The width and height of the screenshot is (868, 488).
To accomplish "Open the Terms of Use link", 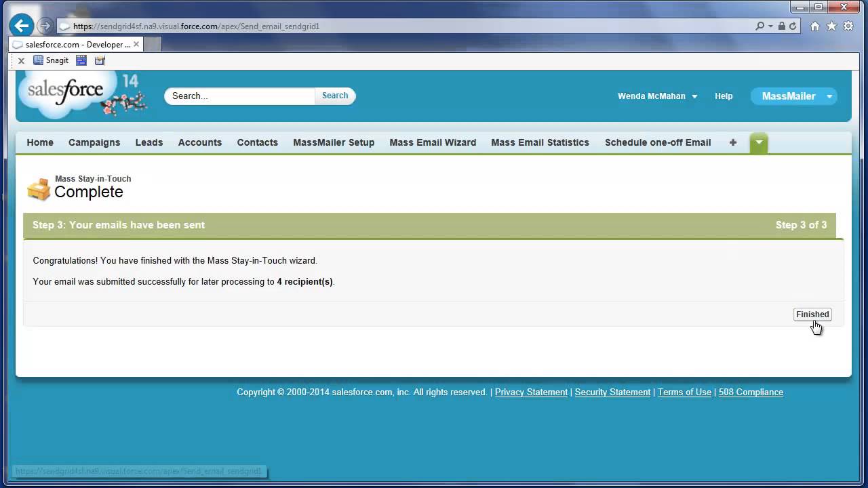I will click(684, 392).
